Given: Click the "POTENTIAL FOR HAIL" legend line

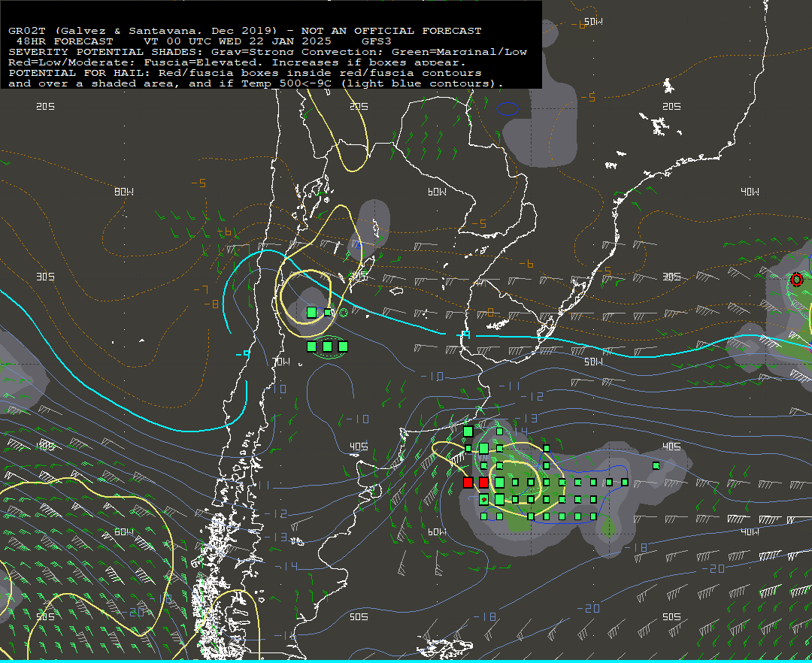Looking at the screenshot, I should click(245, 73).
